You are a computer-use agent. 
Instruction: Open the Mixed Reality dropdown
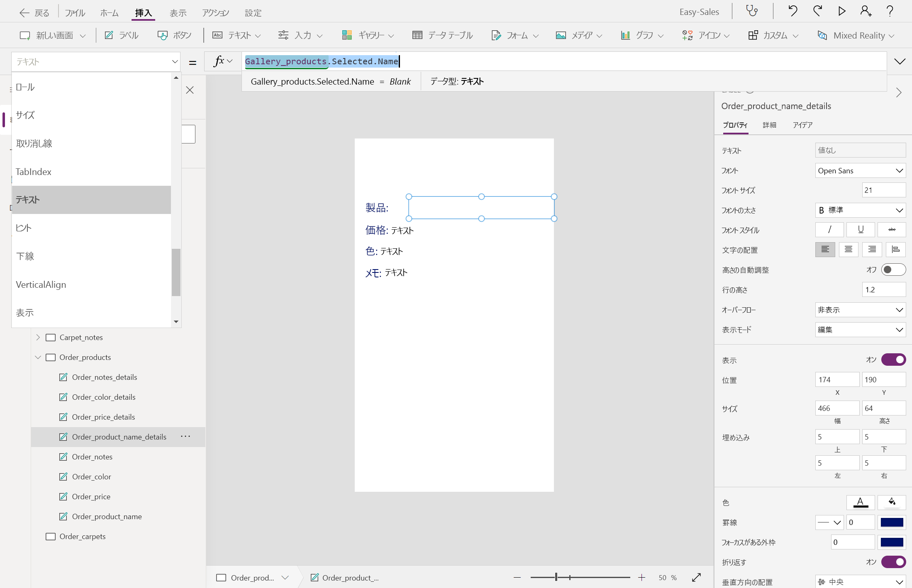pyautogui.click(x=856, y=35)
